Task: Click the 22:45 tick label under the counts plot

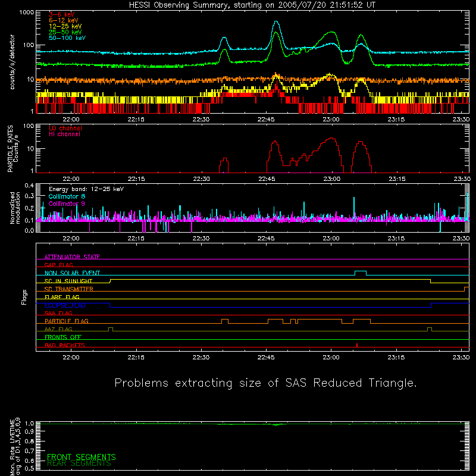Action: (266, 120)
